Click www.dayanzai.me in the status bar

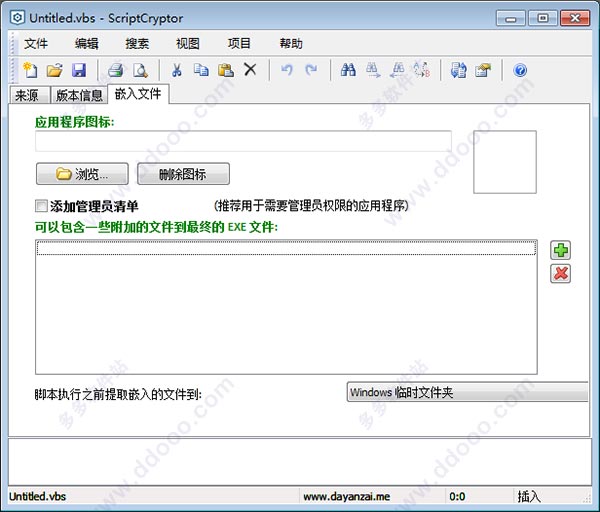pyautogui.click(x=347, y=497)
